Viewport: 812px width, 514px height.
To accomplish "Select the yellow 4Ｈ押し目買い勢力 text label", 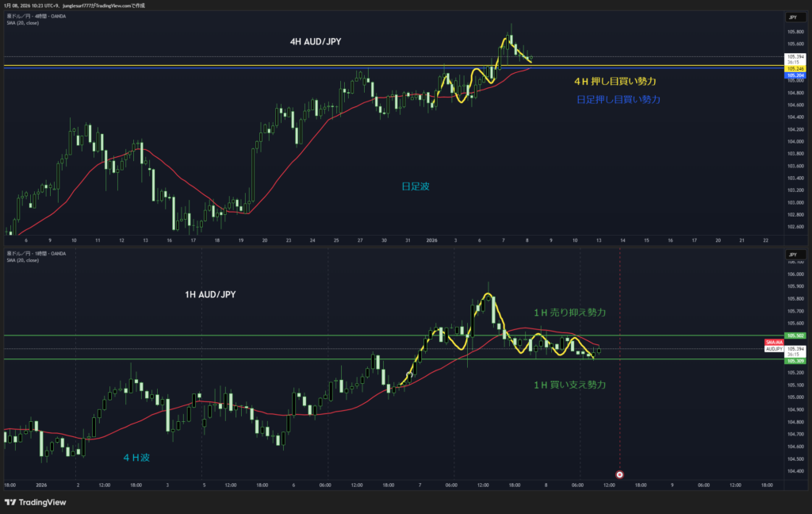I will coord(615,81).
